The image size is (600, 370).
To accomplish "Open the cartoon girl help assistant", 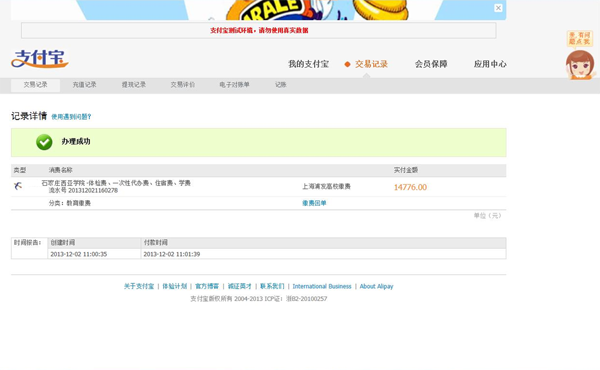I will [x=580, y=64].
